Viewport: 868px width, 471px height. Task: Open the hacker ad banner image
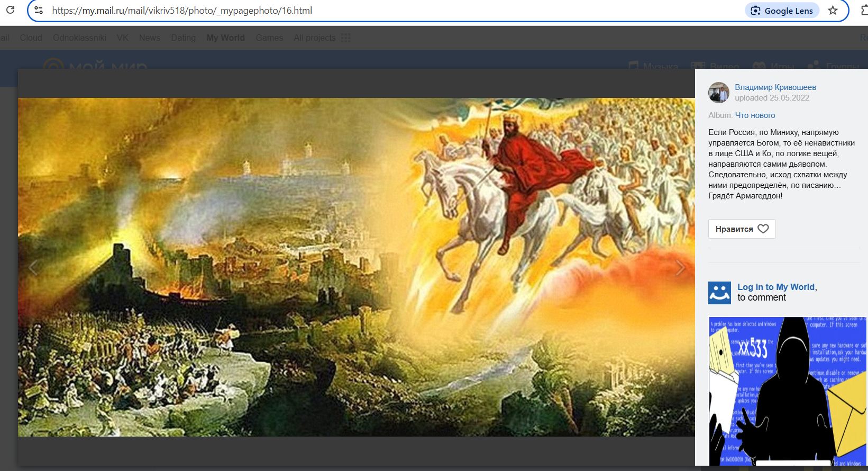tap(788, 391)
